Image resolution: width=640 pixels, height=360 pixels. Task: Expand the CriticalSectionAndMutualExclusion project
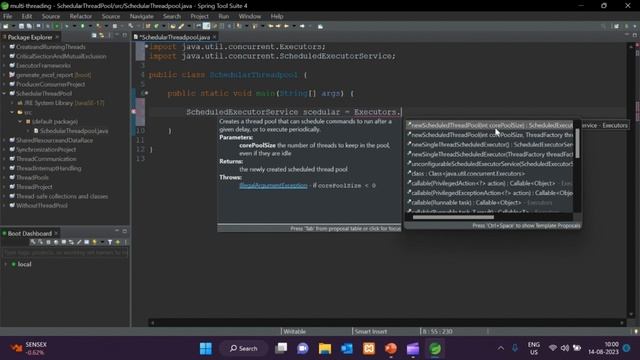point(4,56)
